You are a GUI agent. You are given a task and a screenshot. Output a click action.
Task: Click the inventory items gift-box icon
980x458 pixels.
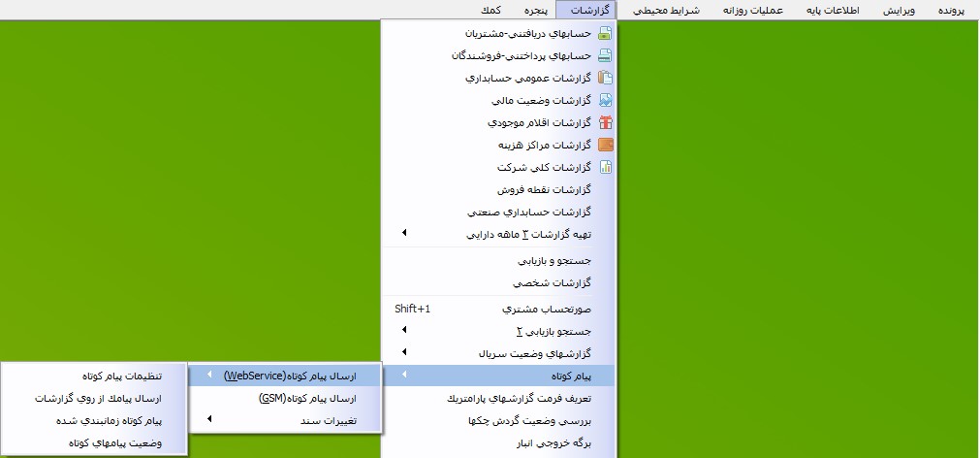click(605, 123)
